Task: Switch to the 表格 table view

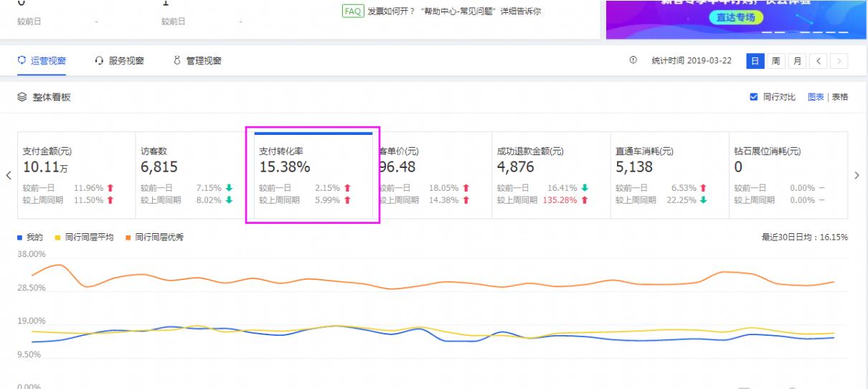Action: [x=840, y=97]
